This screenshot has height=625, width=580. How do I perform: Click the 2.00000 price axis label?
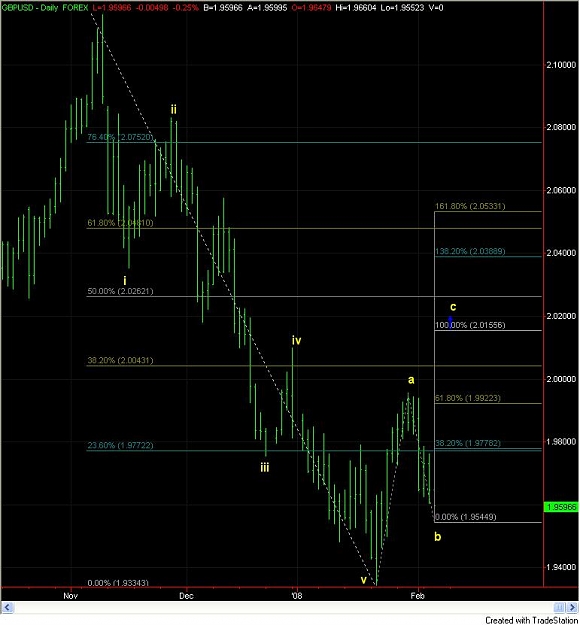[561, 378]
